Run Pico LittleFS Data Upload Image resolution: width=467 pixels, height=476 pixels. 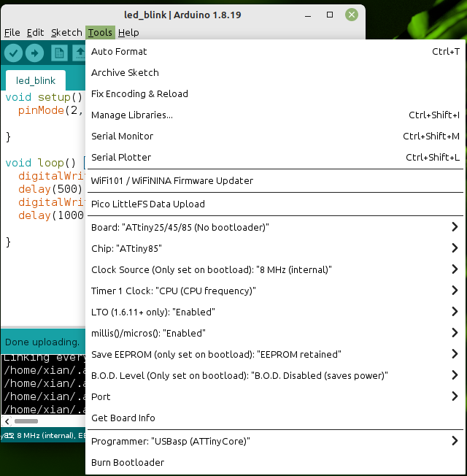point(275,204)
